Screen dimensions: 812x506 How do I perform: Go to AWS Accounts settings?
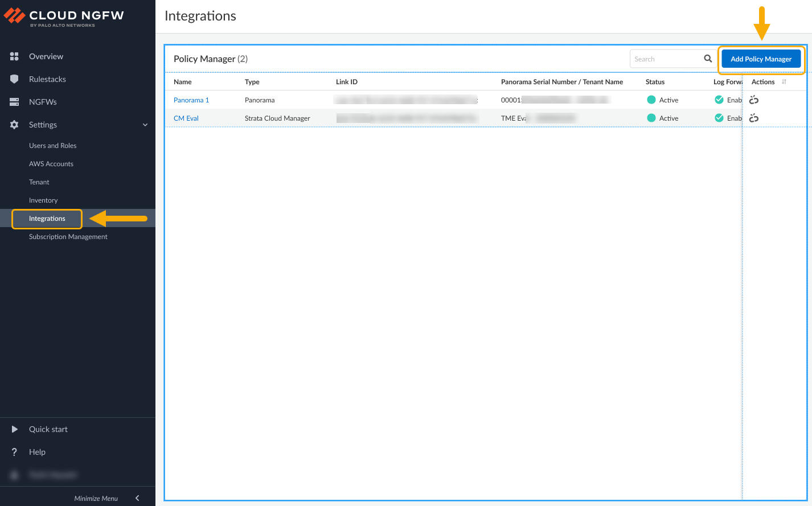coord(51,164)
